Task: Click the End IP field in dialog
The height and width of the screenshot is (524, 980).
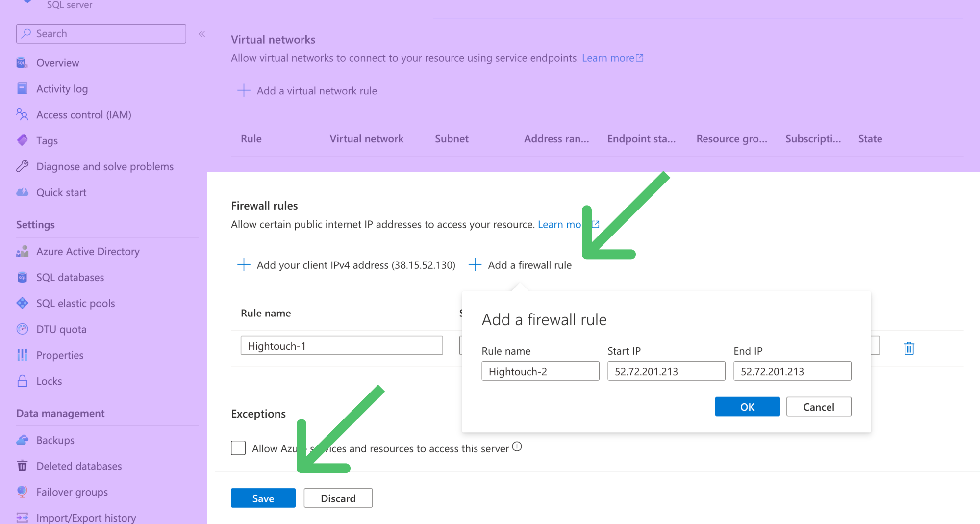Action: [792, 371]
